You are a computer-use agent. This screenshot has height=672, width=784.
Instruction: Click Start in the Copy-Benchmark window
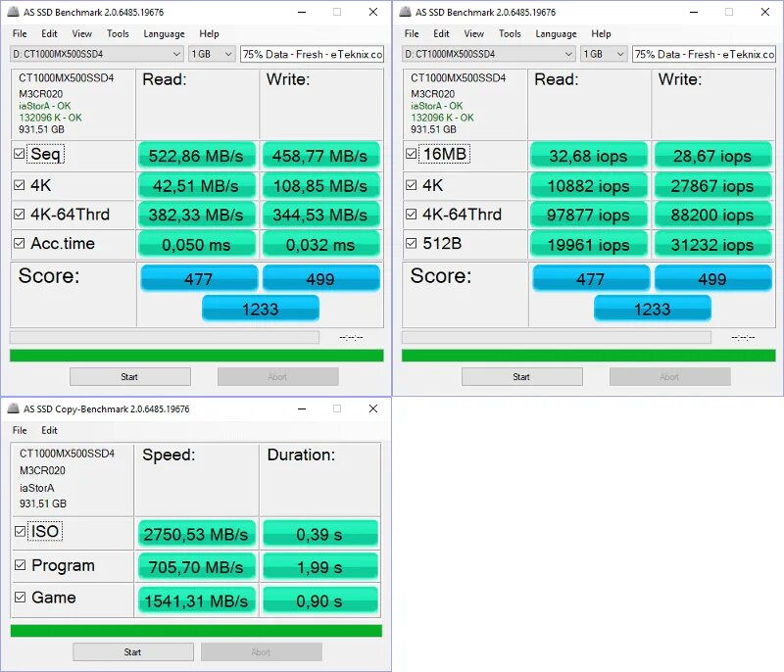pyautogui.click(x=133, y=652)
